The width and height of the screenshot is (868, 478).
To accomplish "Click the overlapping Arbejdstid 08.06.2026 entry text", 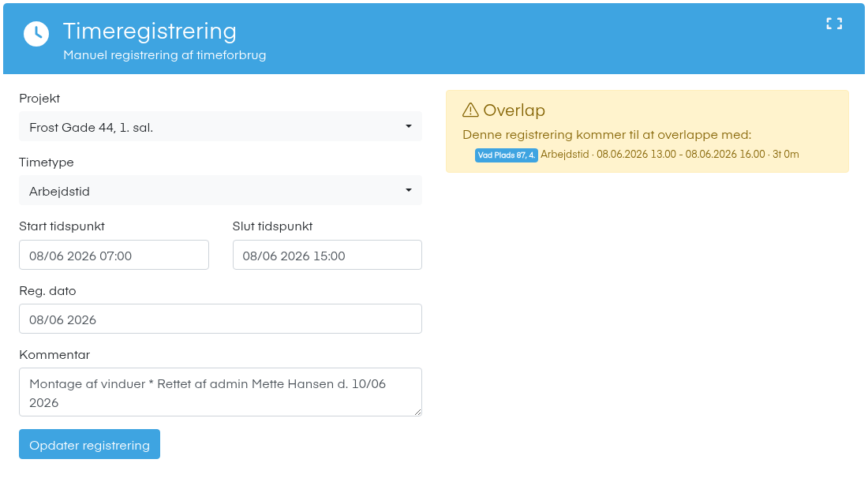I will tap(670, 155).
